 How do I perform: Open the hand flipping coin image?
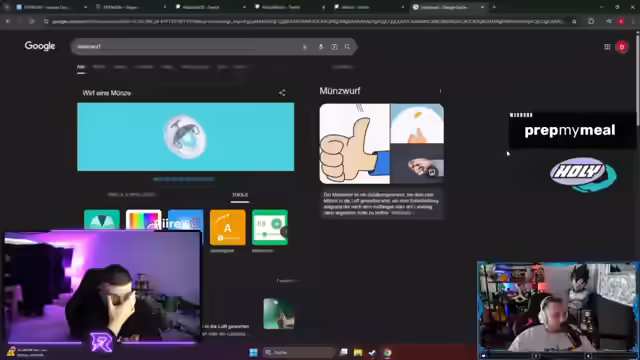point(417,164)
